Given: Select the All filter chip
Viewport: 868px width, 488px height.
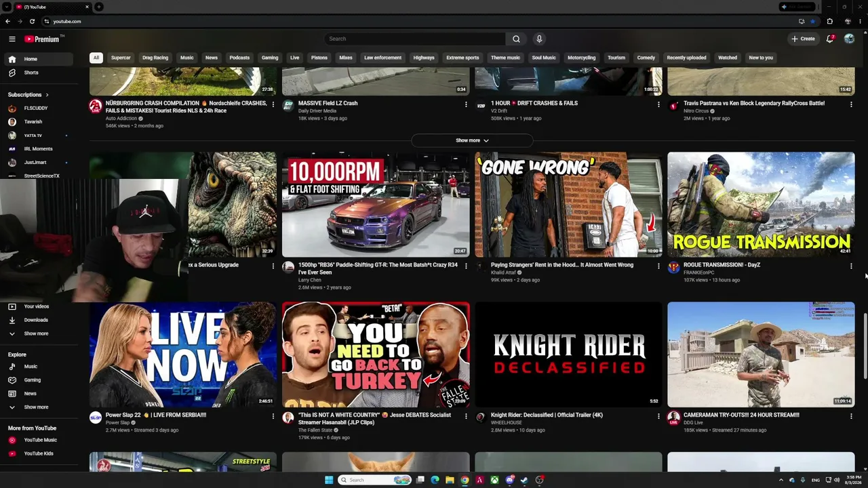Looking at the screenshot, I should point(96,58).
